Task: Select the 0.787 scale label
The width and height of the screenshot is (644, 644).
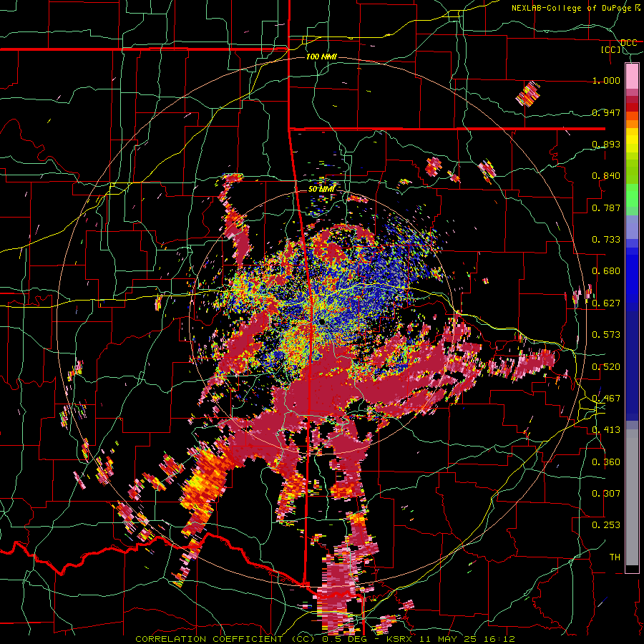Action: tap(606, 208)
